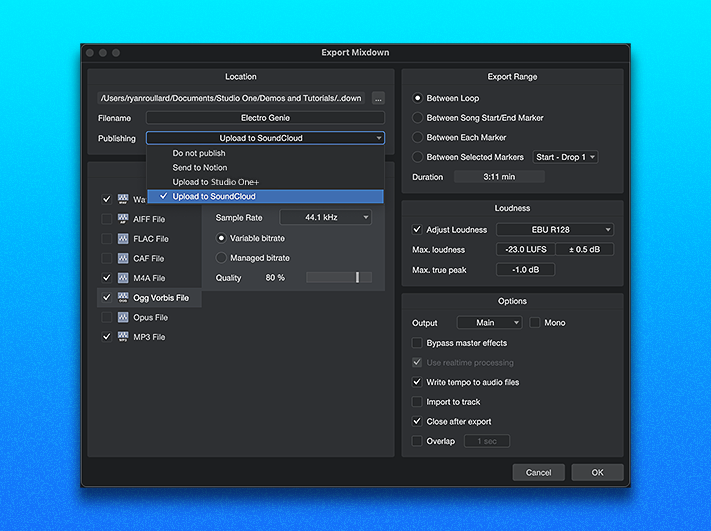Select the AIFF File row label

tap(149, 219)
